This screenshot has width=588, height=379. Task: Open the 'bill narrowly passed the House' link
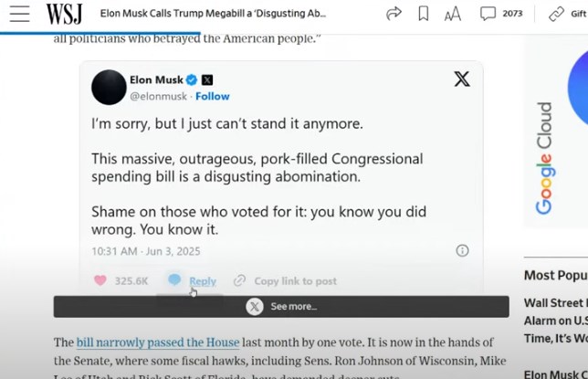click(x=158, y=342)
